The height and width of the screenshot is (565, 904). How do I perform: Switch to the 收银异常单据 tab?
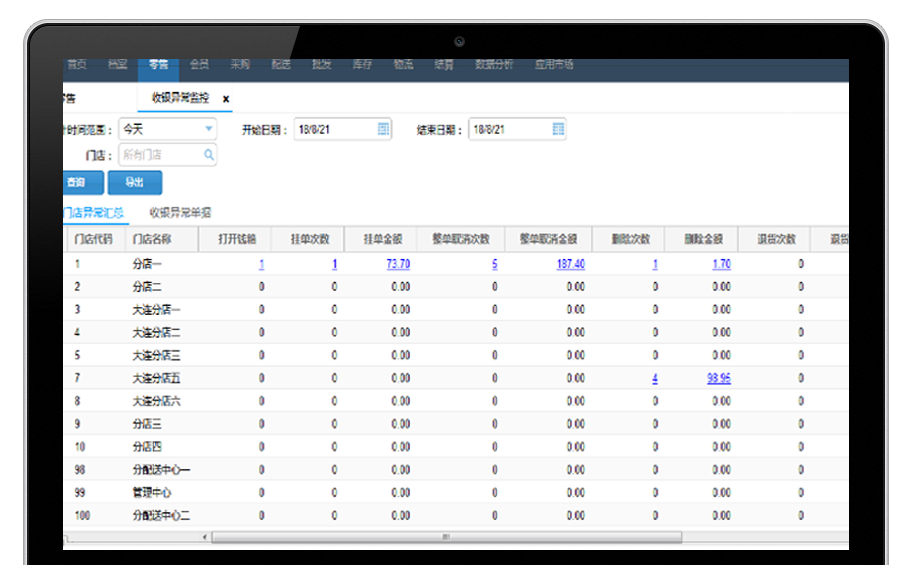(x=180, y=212)
